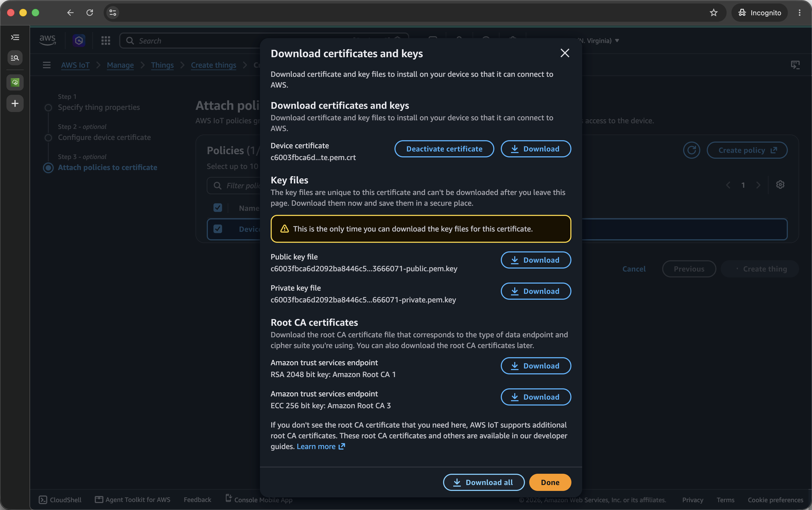Open the tab search icon in sidebar
The image size is (812, 510).
tap(15, 58)
